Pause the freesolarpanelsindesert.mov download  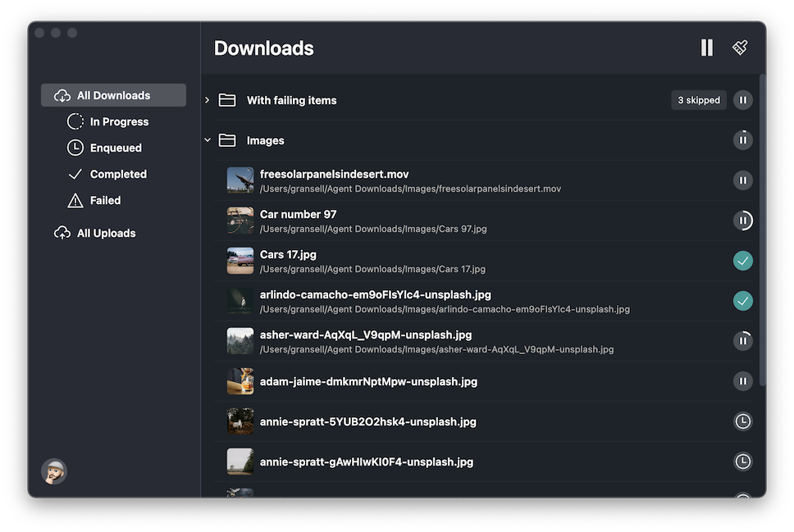[742, 180]
